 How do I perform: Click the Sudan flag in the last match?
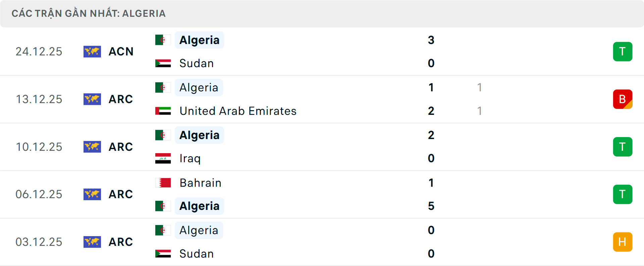163,254
